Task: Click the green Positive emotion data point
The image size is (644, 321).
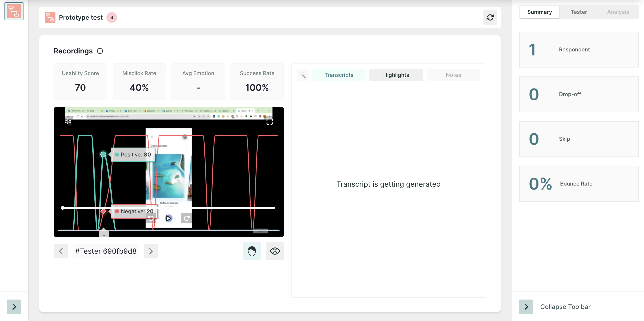Action: click(103, 154)
